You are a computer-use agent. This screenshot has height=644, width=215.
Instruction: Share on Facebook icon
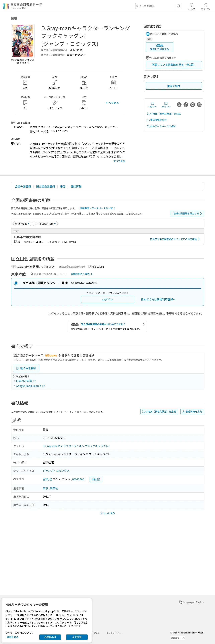[186, 105]
